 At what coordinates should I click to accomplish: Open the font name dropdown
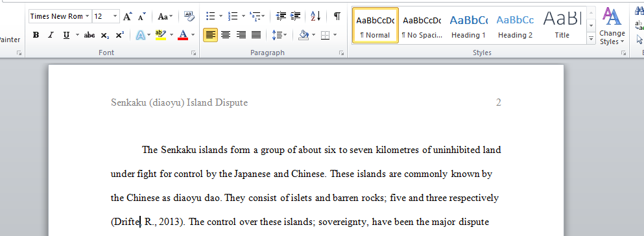click(x=87, y=16)
